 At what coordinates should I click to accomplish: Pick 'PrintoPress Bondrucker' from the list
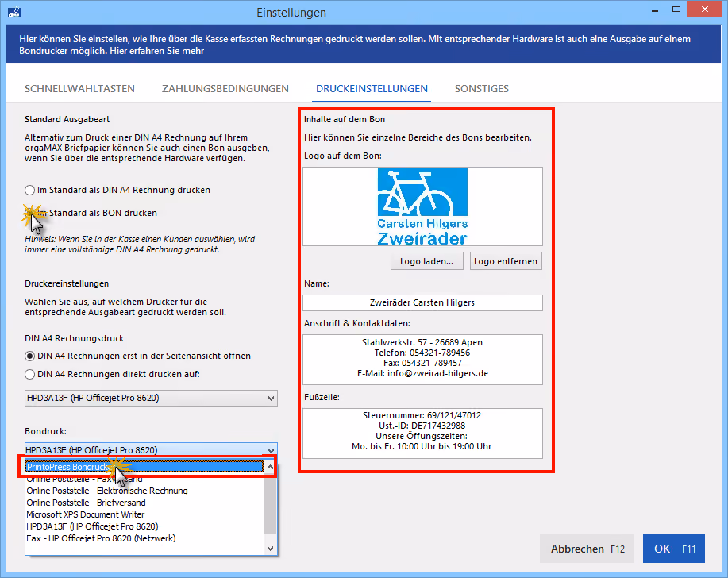(x=144, y=467)
